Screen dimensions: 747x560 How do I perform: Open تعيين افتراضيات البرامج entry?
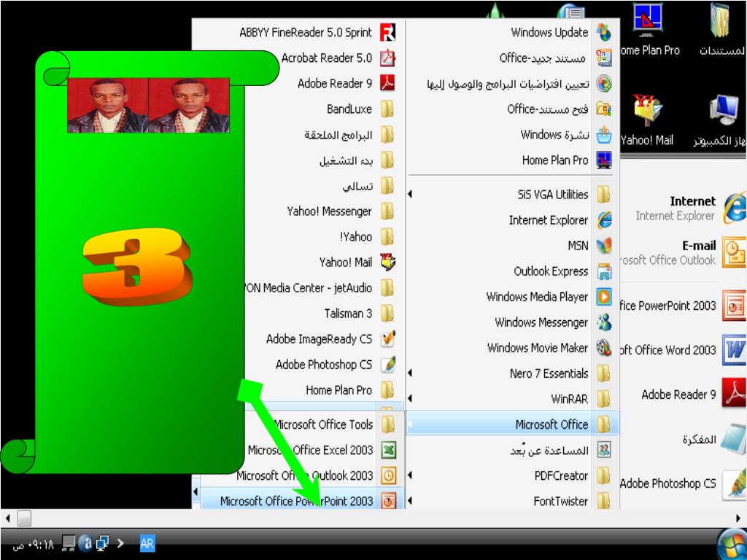click(519, 84)
